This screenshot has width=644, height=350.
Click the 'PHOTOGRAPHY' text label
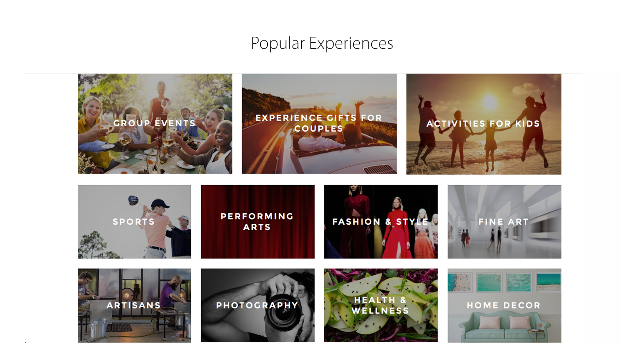coord(258,305)
